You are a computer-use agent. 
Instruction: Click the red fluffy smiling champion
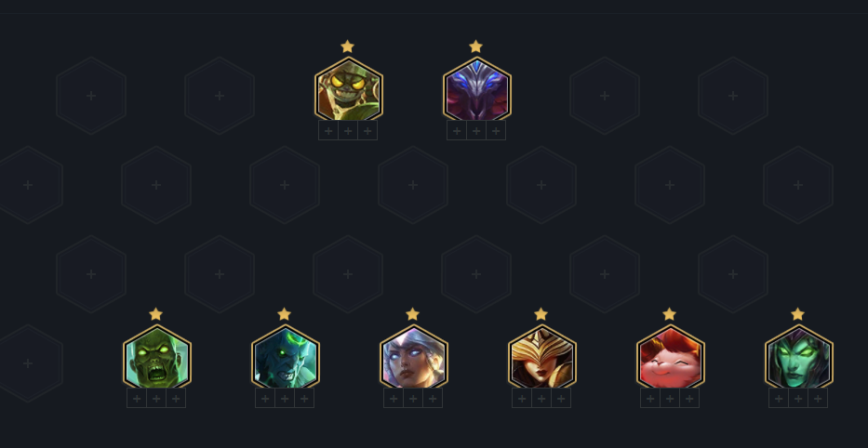pos(671,356)
